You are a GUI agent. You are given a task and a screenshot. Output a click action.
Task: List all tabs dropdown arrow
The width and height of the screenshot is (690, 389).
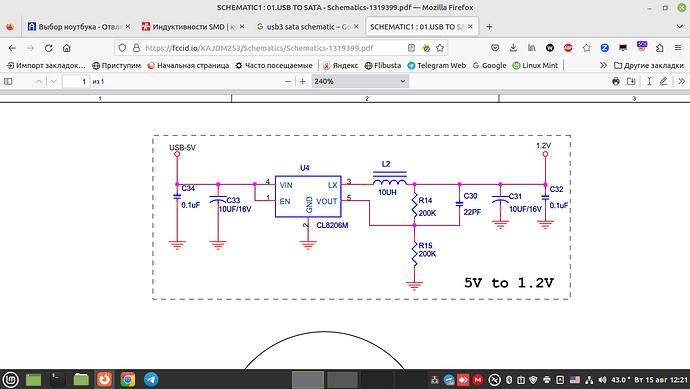[679, 27]
